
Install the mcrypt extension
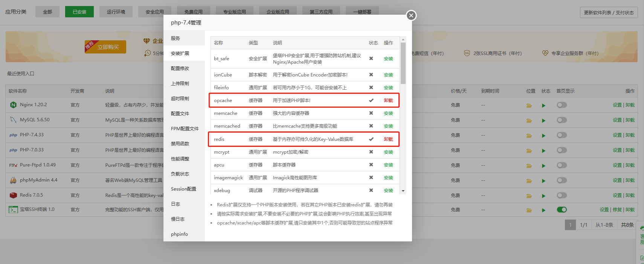pos(388,152)
